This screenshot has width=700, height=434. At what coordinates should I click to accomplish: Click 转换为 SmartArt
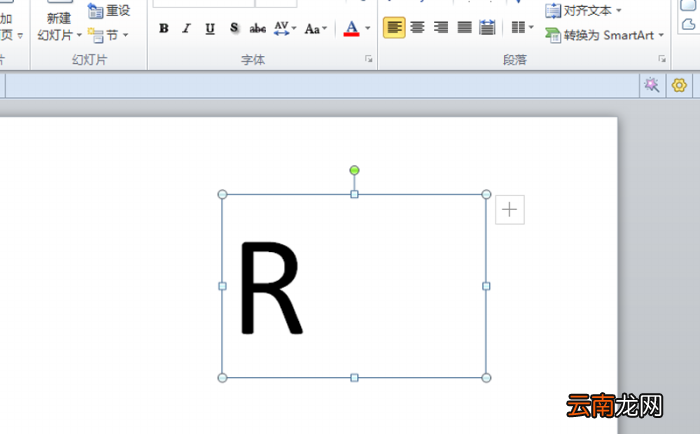pos(604,35)
